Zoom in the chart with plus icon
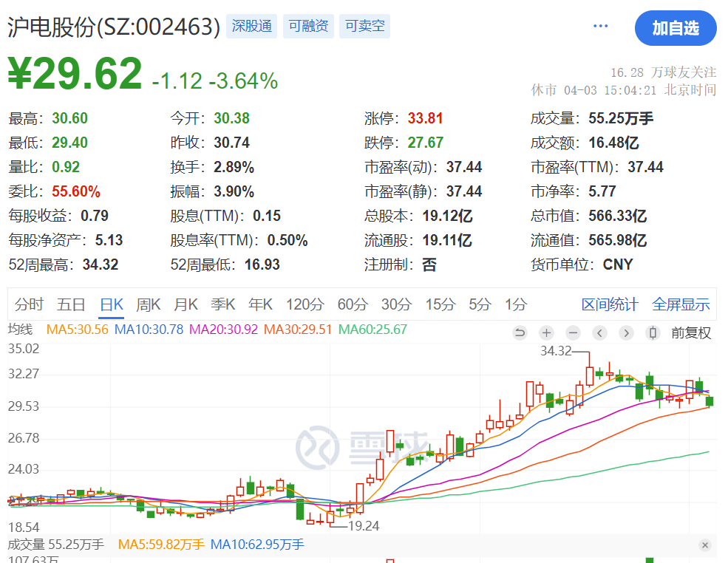The height and width of the screenshot is (563, 728). click(x=546, y=332)
